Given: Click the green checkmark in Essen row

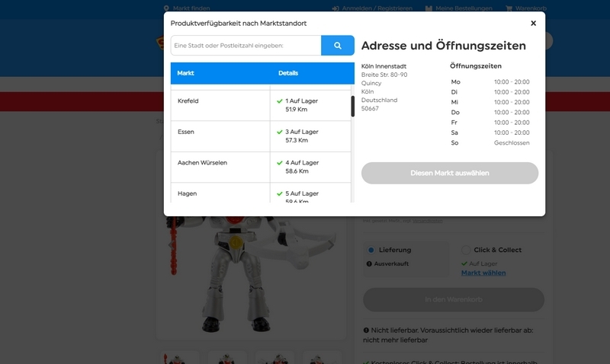Looking at the screenshot, I should (279, 132).
